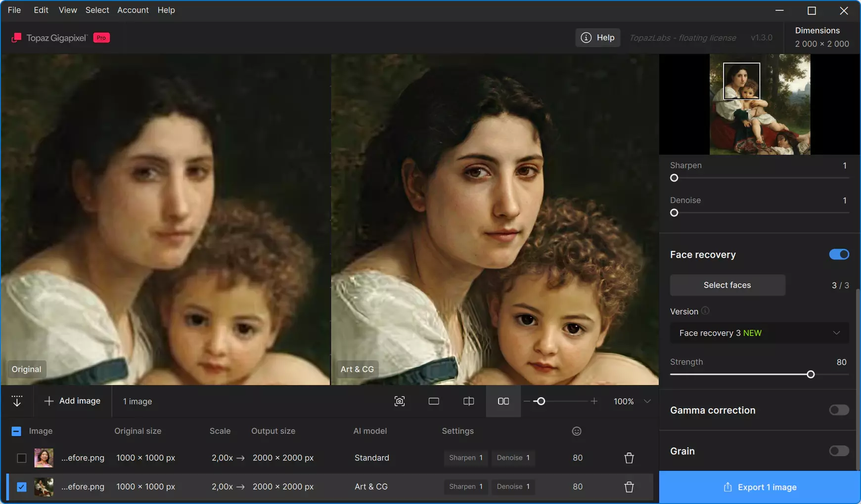Open the Select menu
861x504 pixels.
[x=97, y=10]
